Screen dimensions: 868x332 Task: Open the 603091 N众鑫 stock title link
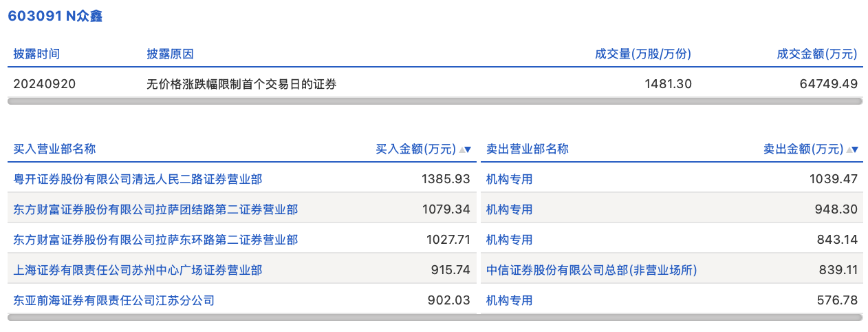pyautogui.click(x=55, y=17)
